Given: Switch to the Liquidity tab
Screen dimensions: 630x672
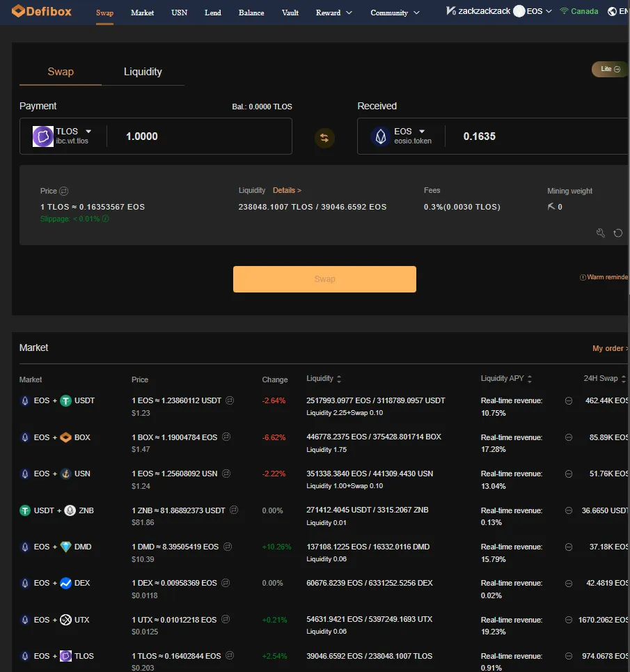Looking at the screenshot, I should (x=143, y=72).
